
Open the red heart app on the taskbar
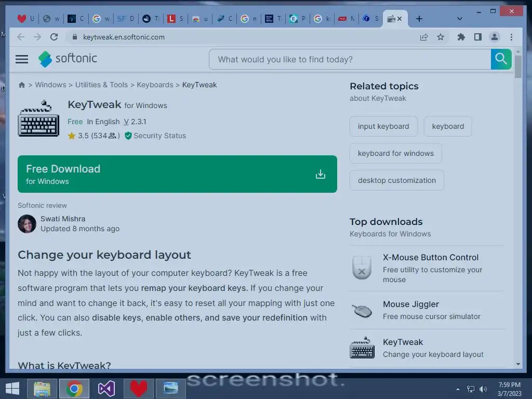(x=138, y=389)
